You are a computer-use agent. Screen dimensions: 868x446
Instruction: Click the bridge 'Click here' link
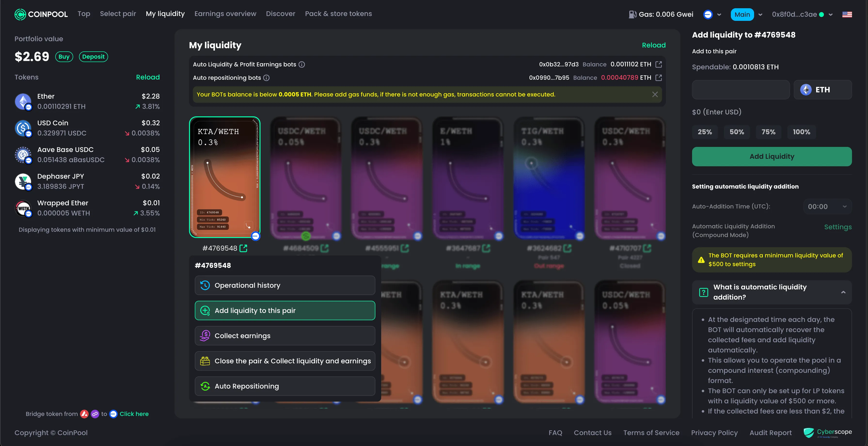(134, 414)
